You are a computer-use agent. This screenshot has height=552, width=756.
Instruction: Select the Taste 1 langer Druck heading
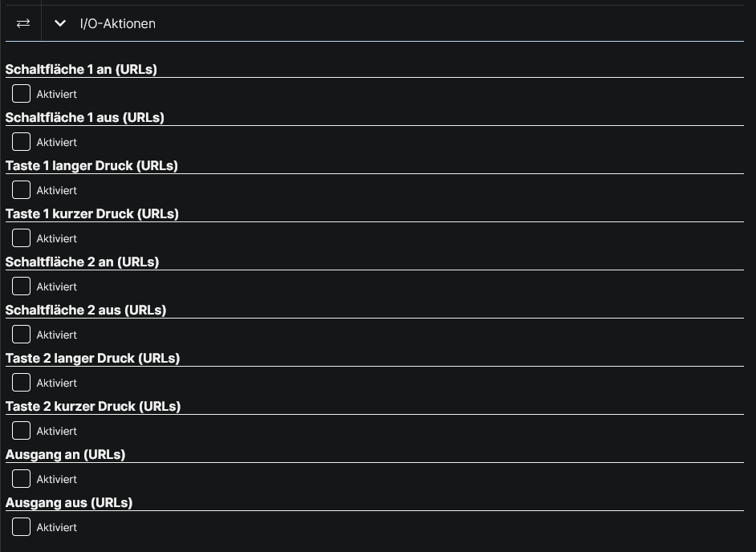click(x=91, y=166)
